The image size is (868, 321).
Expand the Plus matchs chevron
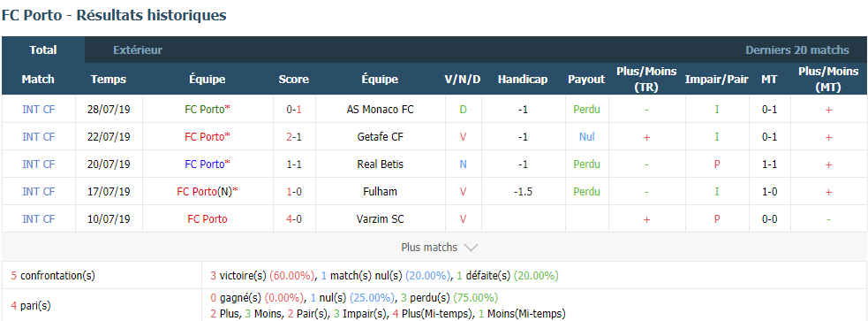[471, 248]
